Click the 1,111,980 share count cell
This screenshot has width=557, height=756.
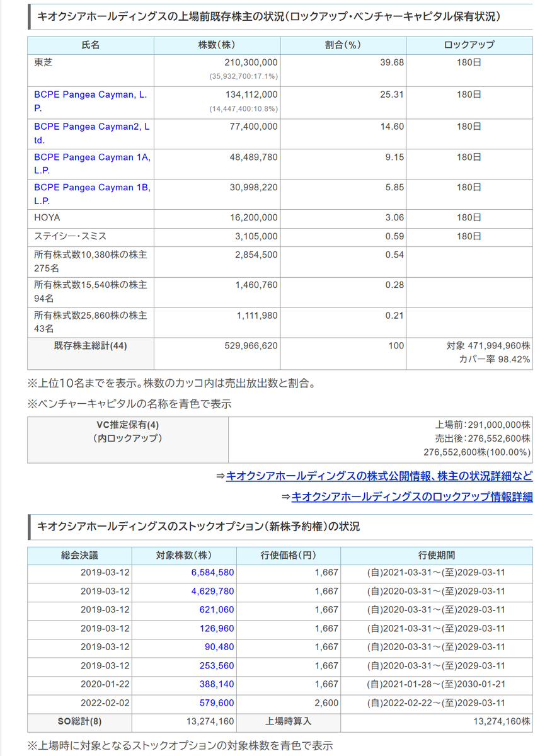pyautogui.click(x=217, y=323)
